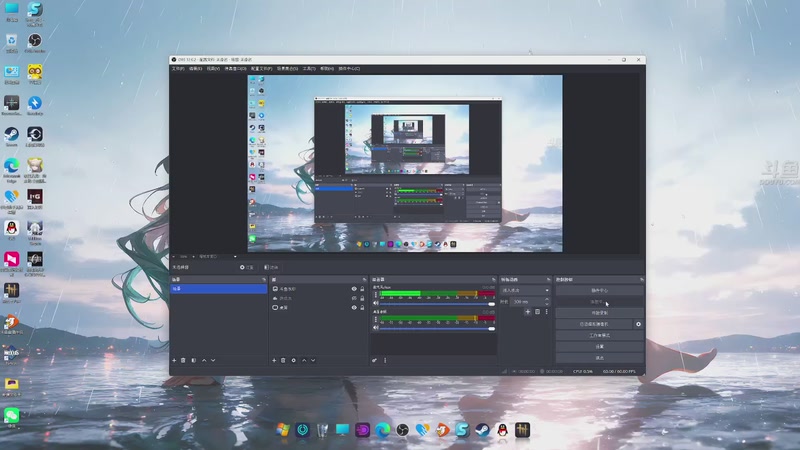800x450 pixels.
Task: Click the 开始录制 start recording button
Action: [x=599, y=313]
